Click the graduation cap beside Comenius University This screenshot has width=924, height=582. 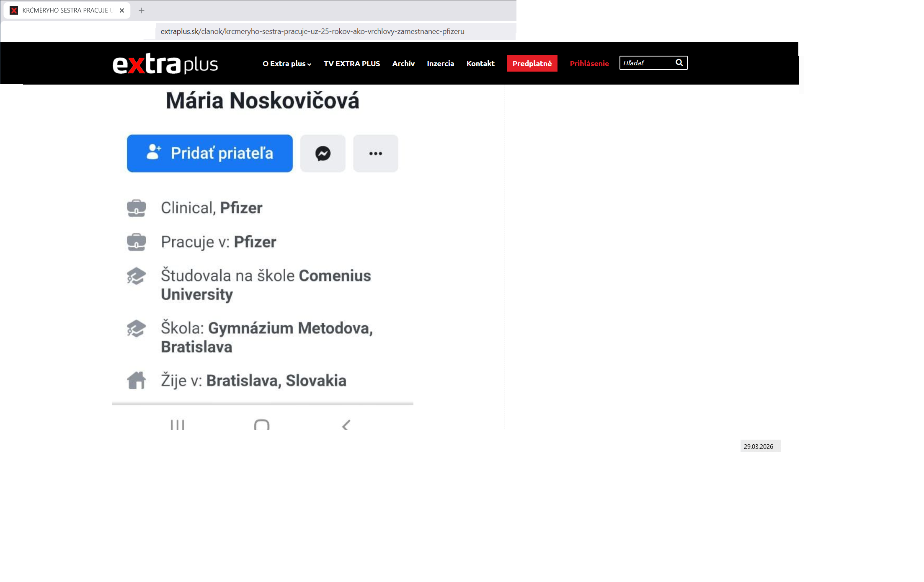coord(136,276)
